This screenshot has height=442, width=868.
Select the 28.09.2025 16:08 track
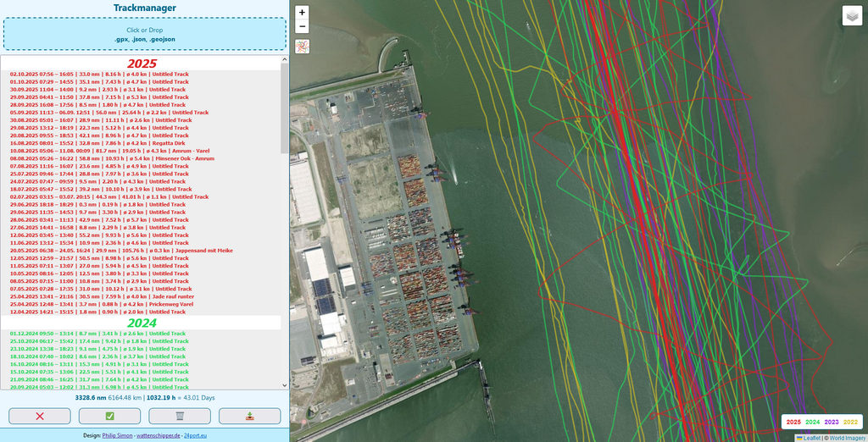click(142, 104)
